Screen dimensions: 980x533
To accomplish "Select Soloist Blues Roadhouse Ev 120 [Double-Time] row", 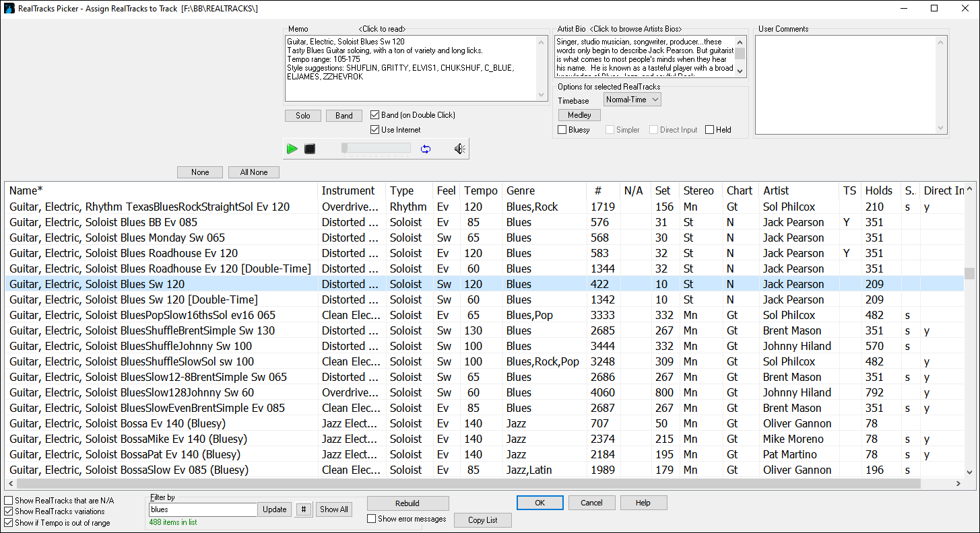I will (484, 269).
